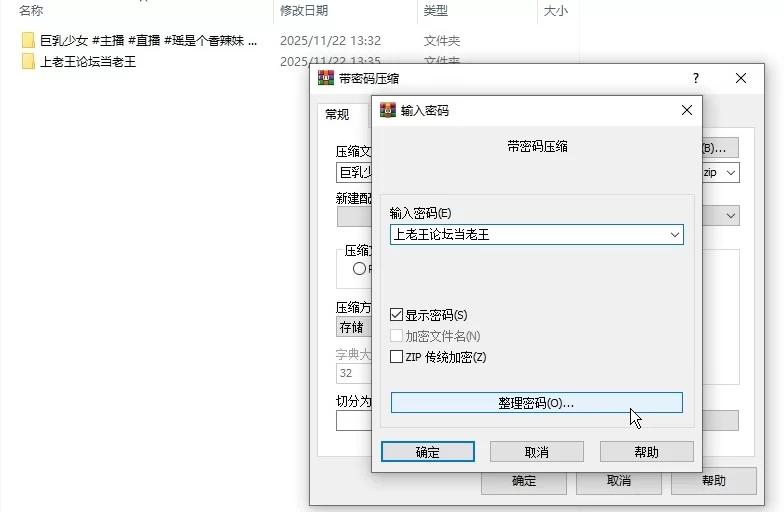Viewport: 784px width, 512px height.
Task: Click the password text input field
Action: [x=527, y=235]
